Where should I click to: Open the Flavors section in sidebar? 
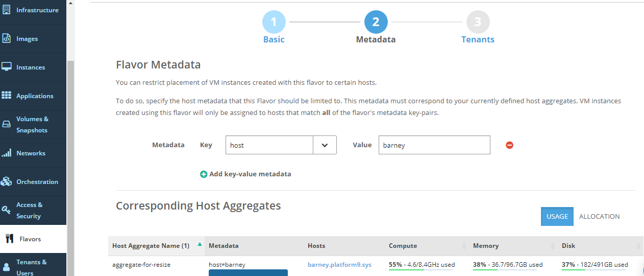pyautogui.click(x=30, y=239)
